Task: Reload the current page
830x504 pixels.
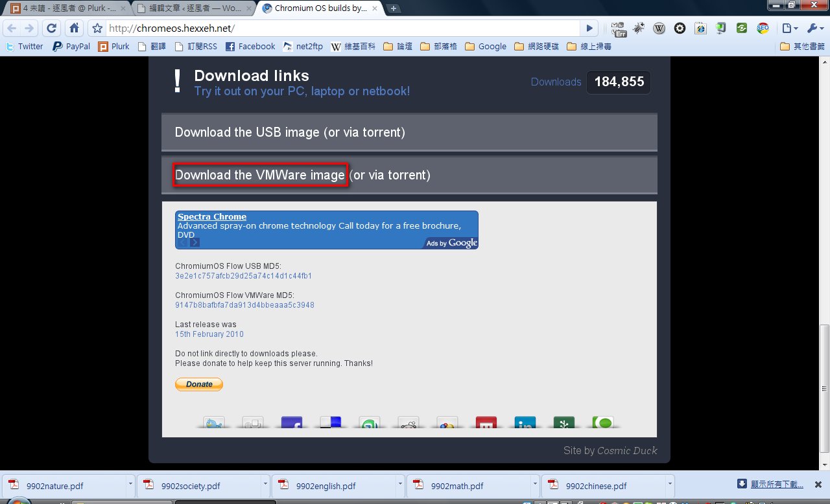Action: point(52,29)
